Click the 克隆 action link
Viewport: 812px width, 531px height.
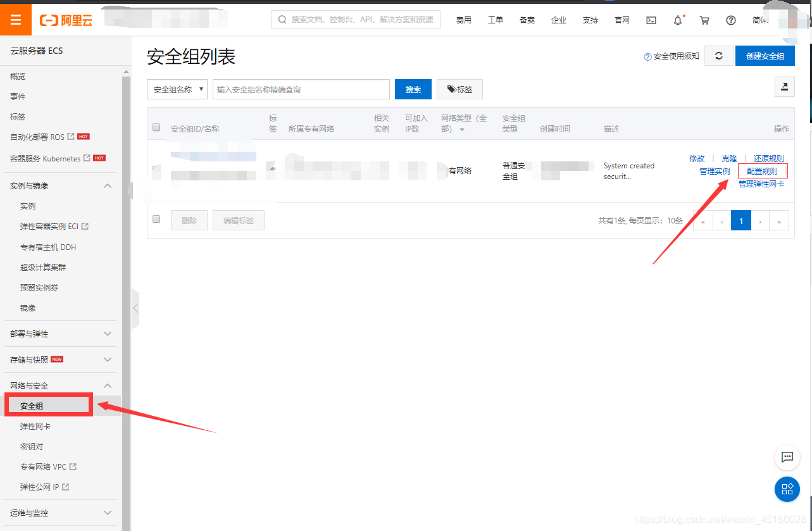click(729, 158)
